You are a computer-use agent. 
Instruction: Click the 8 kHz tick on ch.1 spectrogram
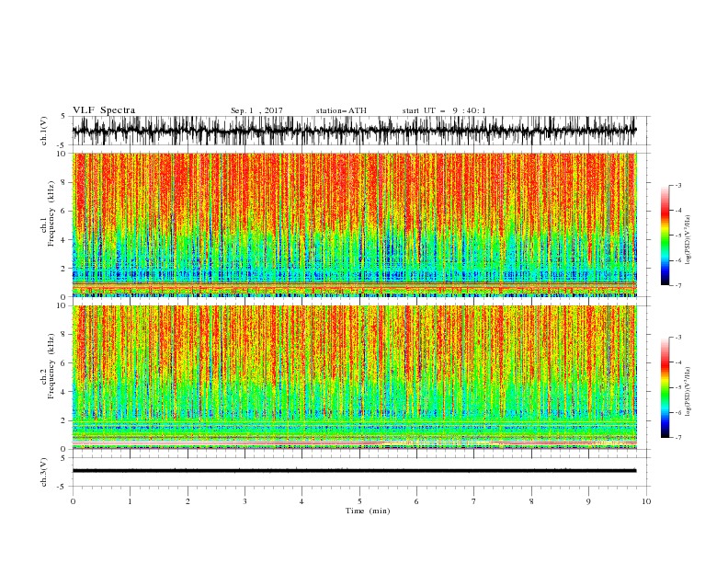tap(64, 182)
